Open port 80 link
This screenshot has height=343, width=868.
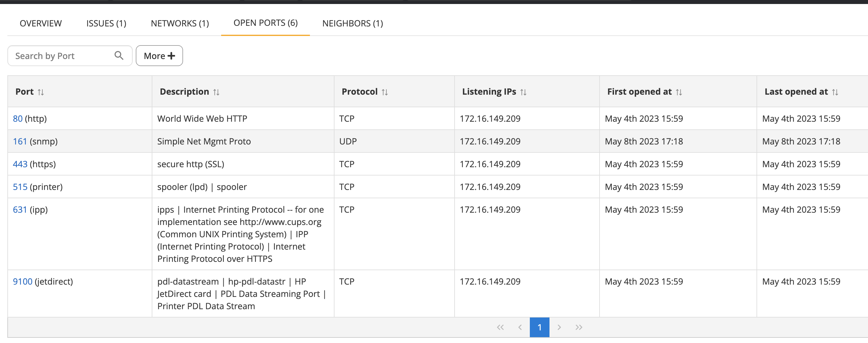tap(18, 119)
